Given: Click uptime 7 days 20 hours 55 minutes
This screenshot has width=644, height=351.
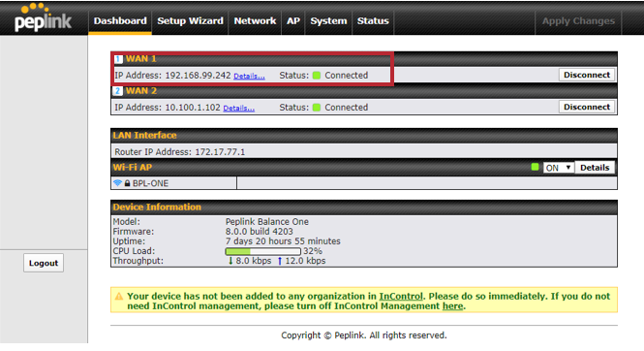Looking at the screenshot, I should pos(283,241).
